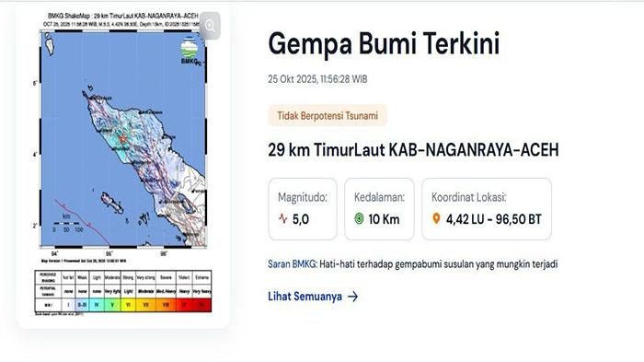Click the date text 25 Okt 2025, 11:56:28 WIB
644x362 pixels.
click(x=317, y=79)
